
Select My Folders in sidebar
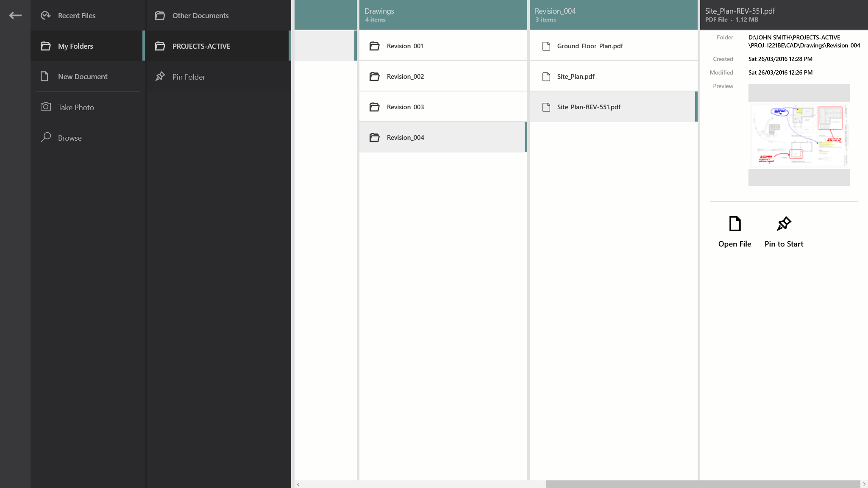coord(75,46)
